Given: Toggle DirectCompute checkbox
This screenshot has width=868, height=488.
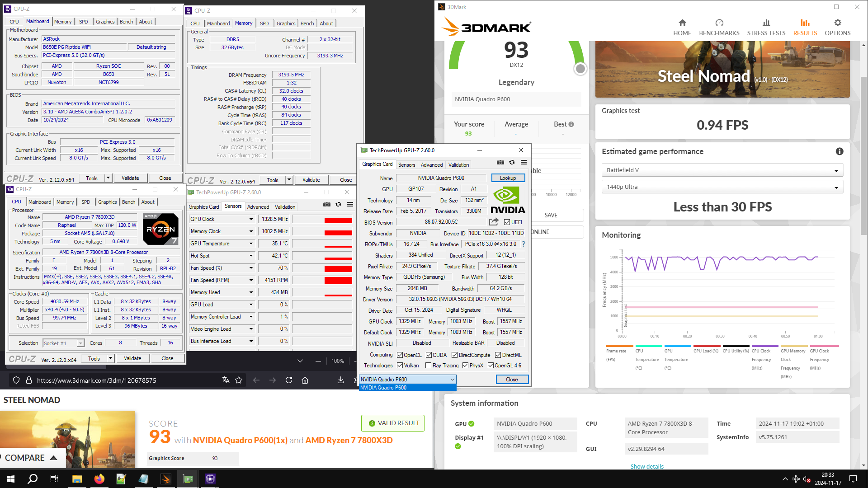Looking at the screenshot, I should (454, 355).
